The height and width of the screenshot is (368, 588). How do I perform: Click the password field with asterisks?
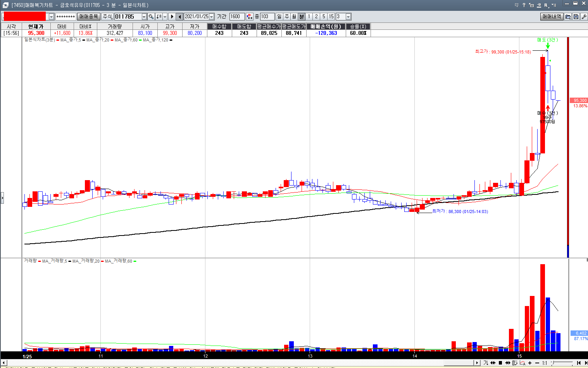66,17
